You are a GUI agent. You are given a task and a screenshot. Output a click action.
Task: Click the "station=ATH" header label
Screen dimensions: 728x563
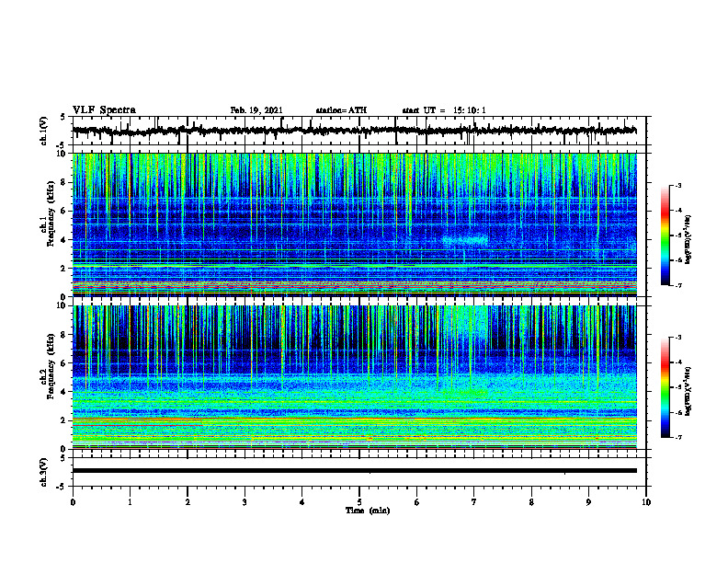point(341,110)
